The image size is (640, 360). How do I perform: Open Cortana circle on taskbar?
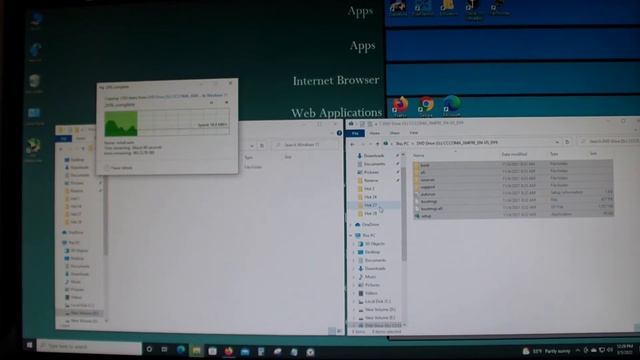(x=149, y=349)
